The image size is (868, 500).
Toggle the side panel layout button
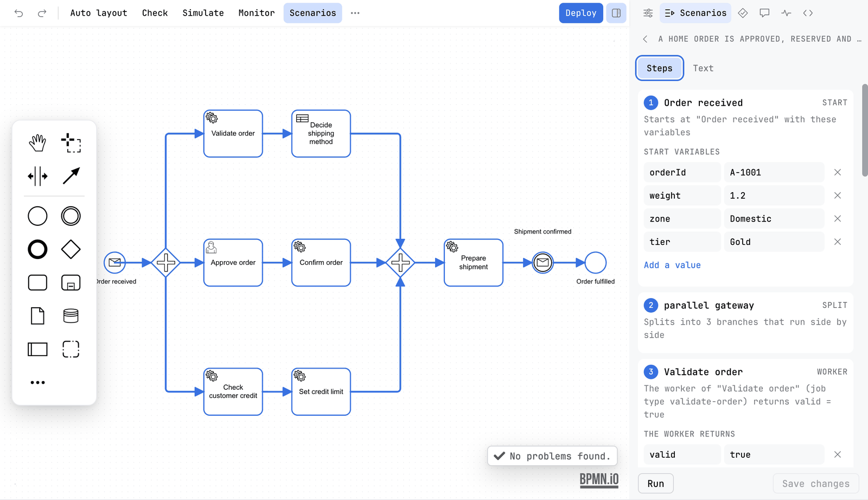[616, 13]
